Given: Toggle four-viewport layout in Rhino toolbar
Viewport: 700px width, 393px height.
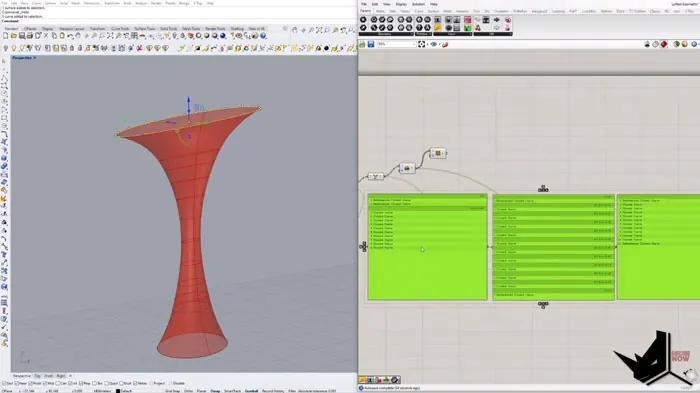Looking at the screenshot, I should coord(134,36).
